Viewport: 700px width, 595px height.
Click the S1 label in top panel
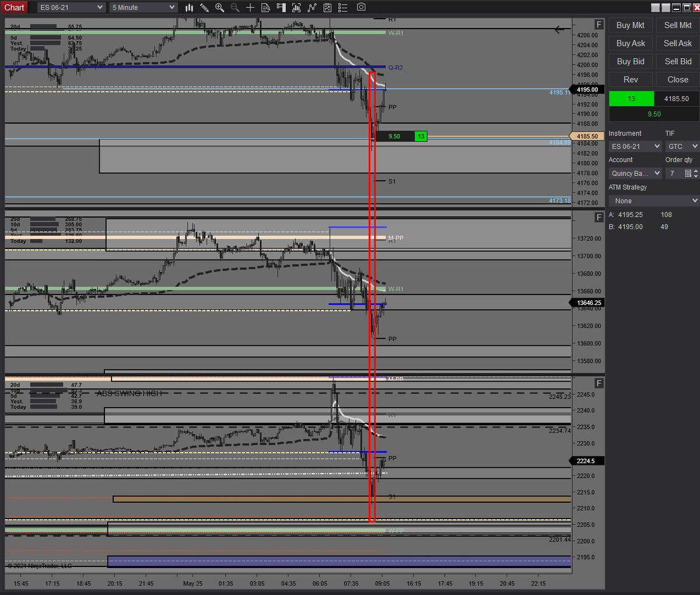[392, 181]
